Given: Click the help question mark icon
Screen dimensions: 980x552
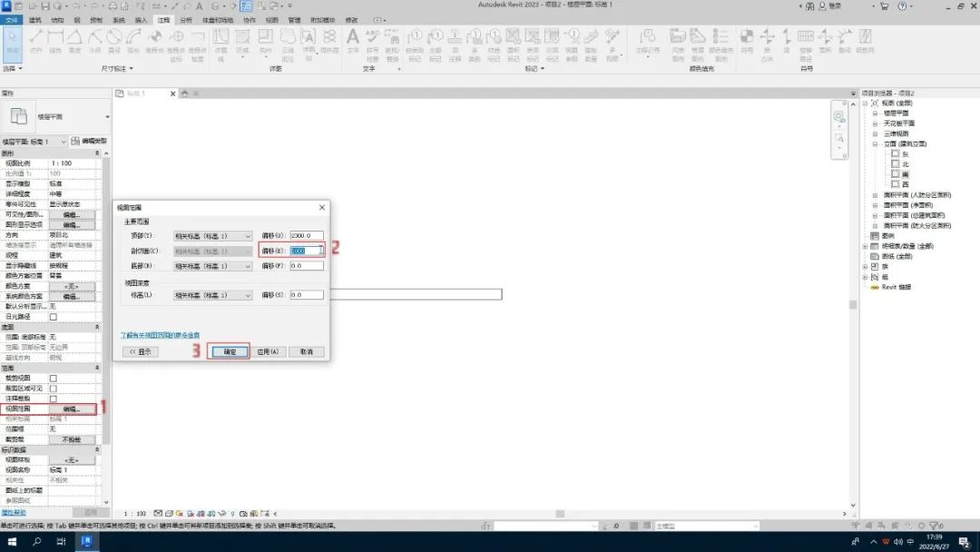Looking at the screenshot, I should [x=902, y=6].
